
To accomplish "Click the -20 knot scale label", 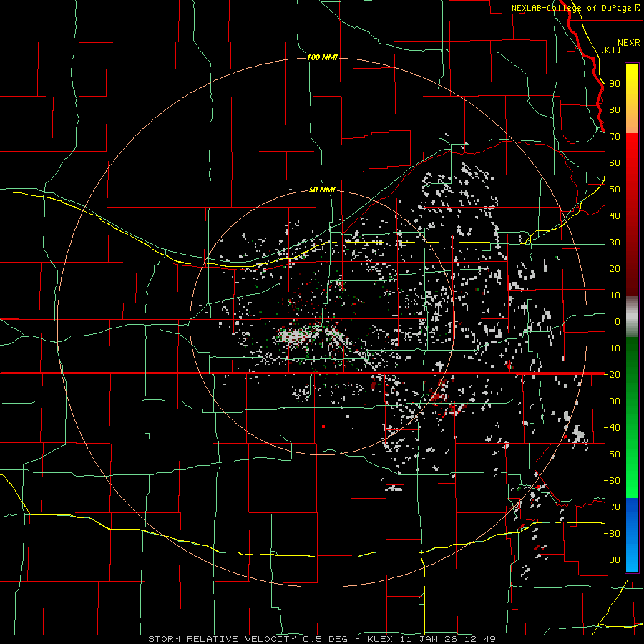I will tap(612, 374).
